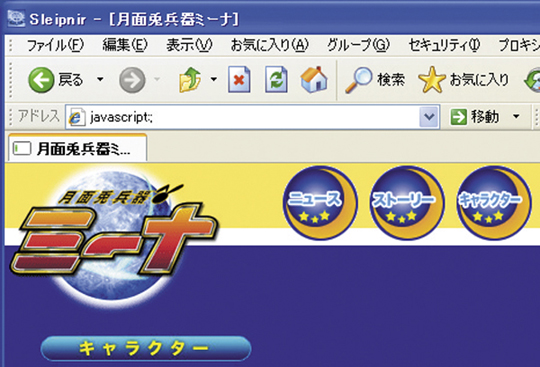Open the ニュース moon navigation link
540x367 pixels.
pyautogui.click(x=320, y=203)
